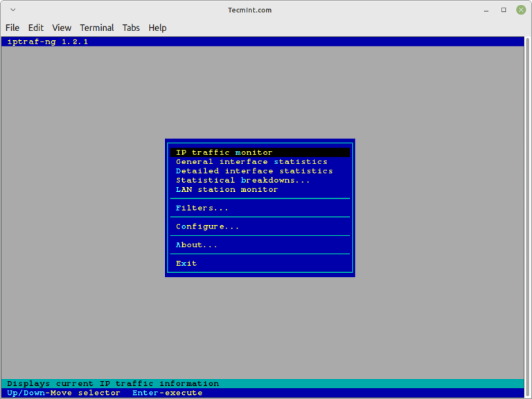Choose General interface statistics option
The height and width of the screenshot is (399, 532).
coord(251,162)
